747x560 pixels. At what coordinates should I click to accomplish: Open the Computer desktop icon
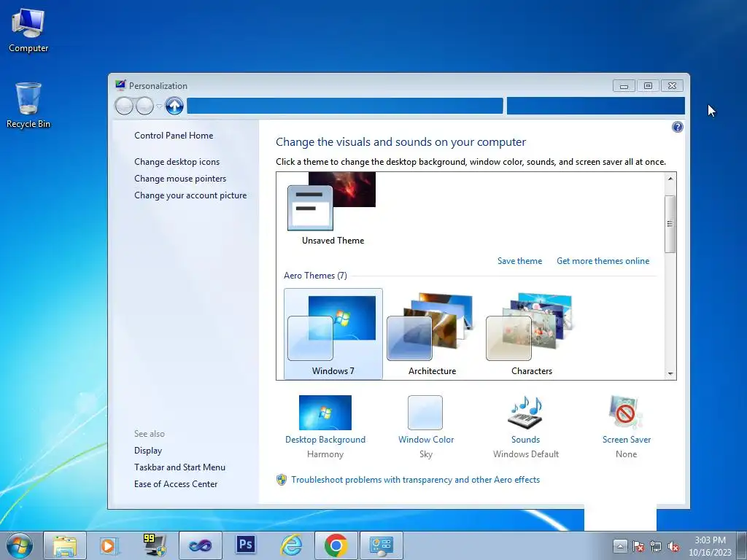point(28,30)
